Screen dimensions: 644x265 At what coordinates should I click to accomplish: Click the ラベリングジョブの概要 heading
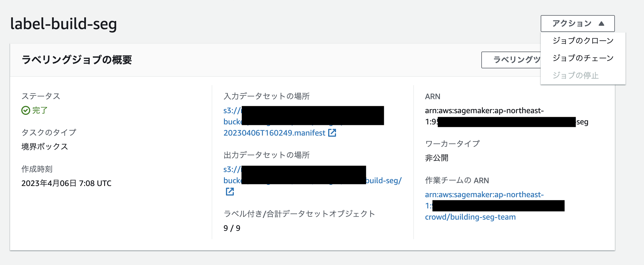pos(77,60)
